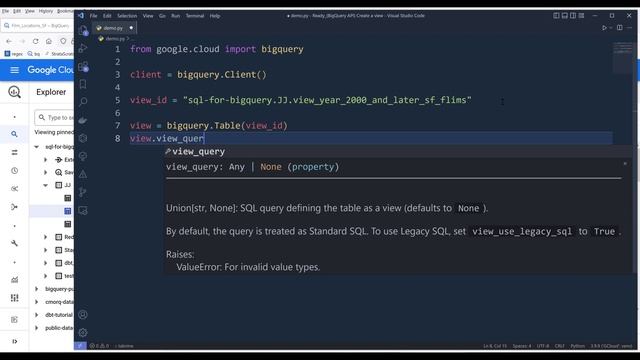
Task: Open the Help menu in VS Code
Action: point(215,16)
